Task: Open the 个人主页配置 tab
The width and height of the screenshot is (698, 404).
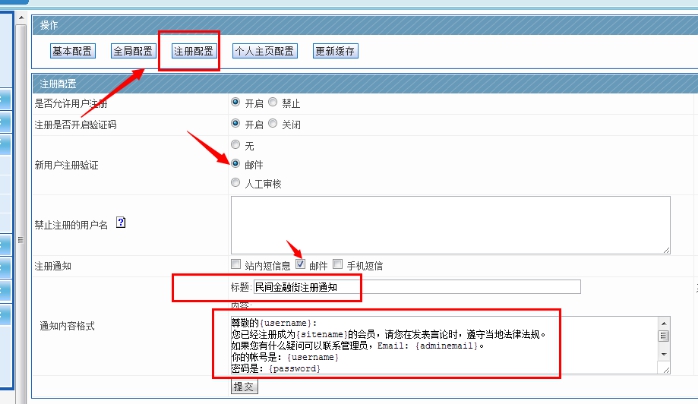Action: [x=264, y=51]
